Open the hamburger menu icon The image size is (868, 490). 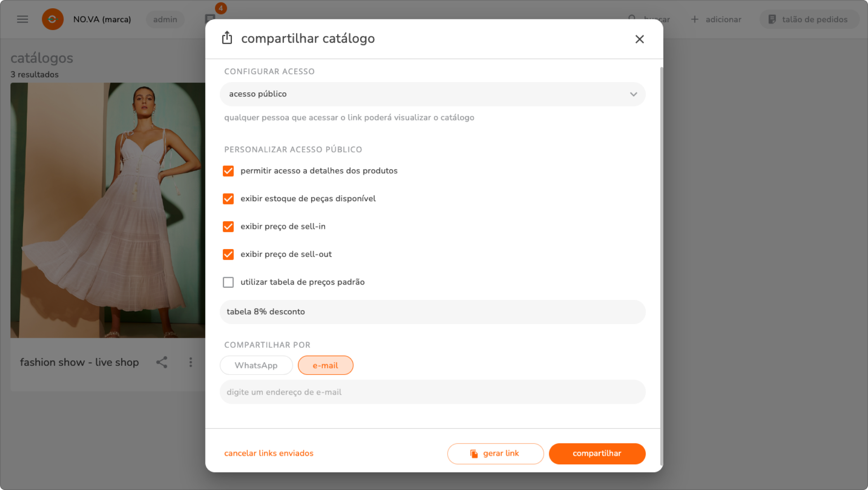pos(22,19)
